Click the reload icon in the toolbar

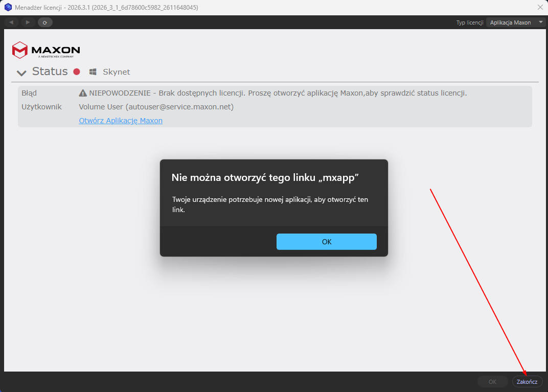(x=45, y=22)
